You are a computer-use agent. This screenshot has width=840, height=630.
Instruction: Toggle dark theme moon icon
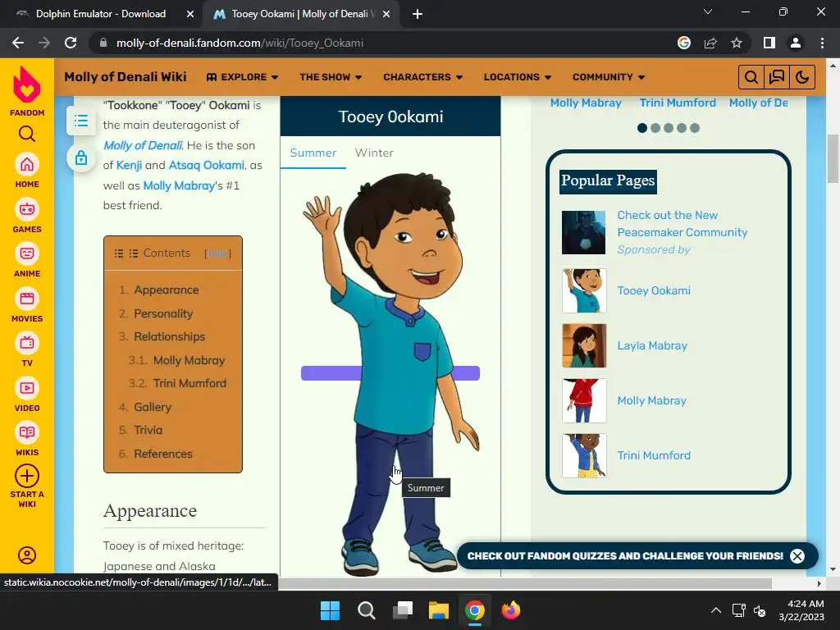(802, 77)
